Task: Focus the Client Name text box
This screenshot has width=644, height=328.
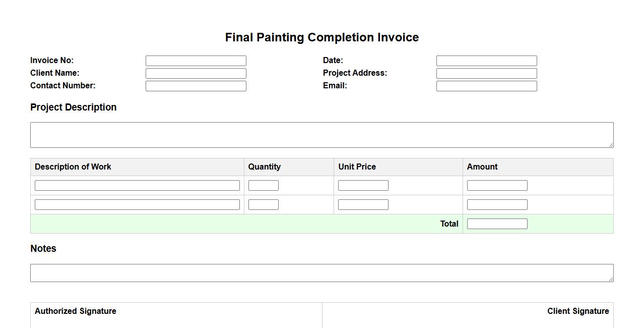Action: (x=196, y=73)
